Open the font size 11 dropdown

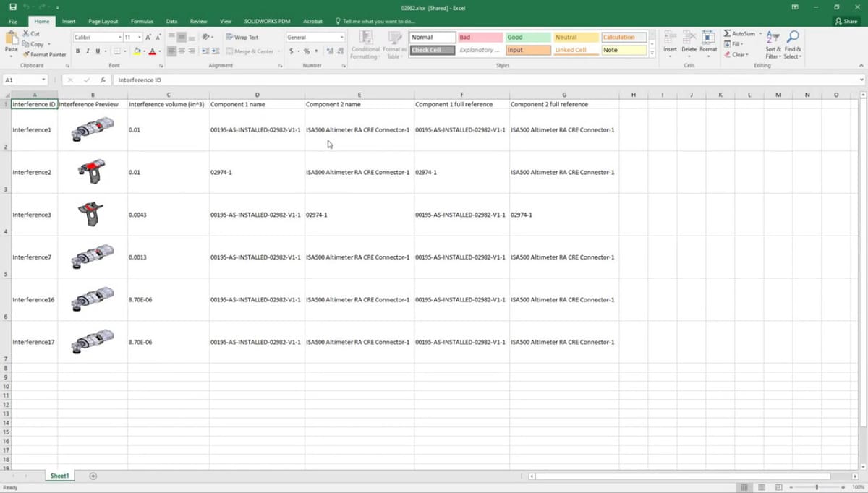[x=139, y=37]
